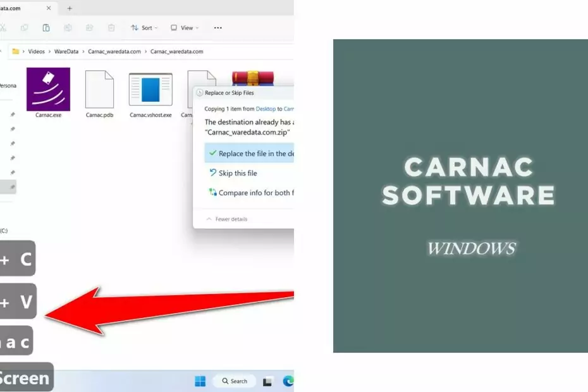Click the Paste clipboard icon
The width and height of the screenshot is (588, 392).
[46, 28]
